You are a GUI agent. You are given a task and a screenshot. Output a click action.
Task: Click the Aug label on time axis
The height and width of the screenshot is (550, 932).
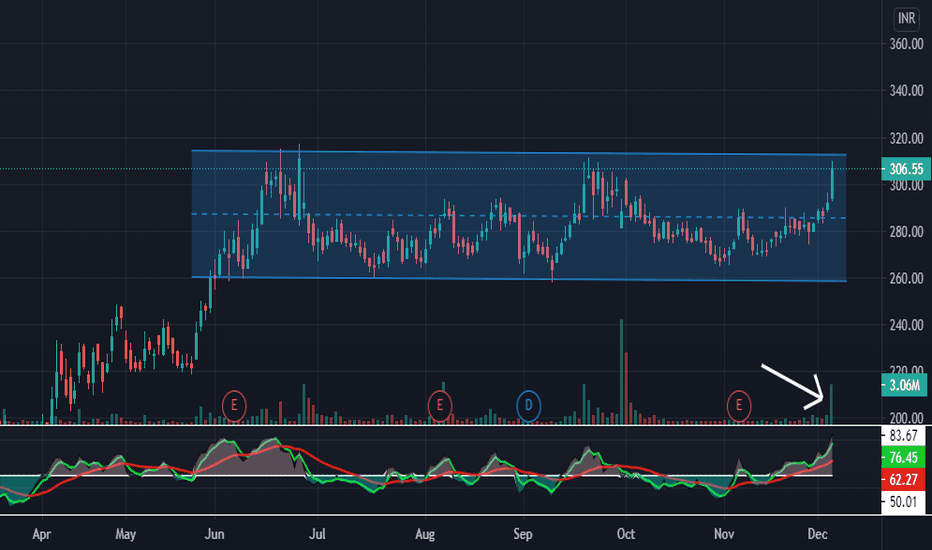(425, 534)
